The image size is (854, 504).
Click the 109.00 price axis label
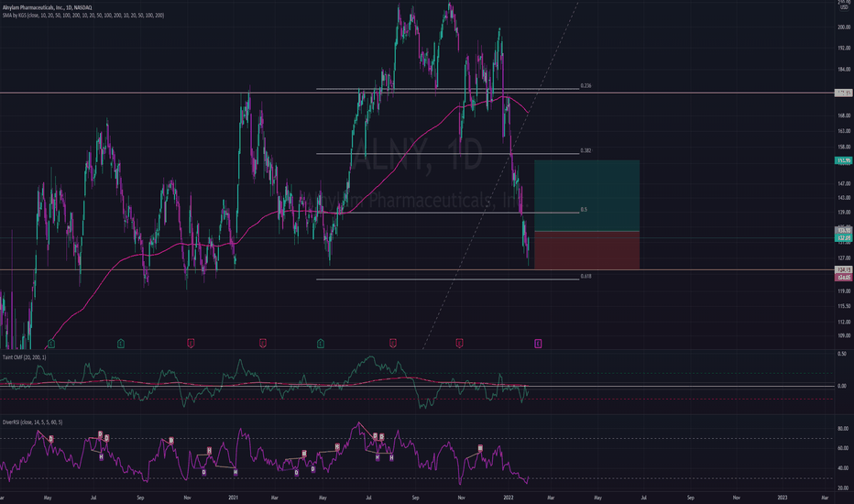click(x=844, y=335)
